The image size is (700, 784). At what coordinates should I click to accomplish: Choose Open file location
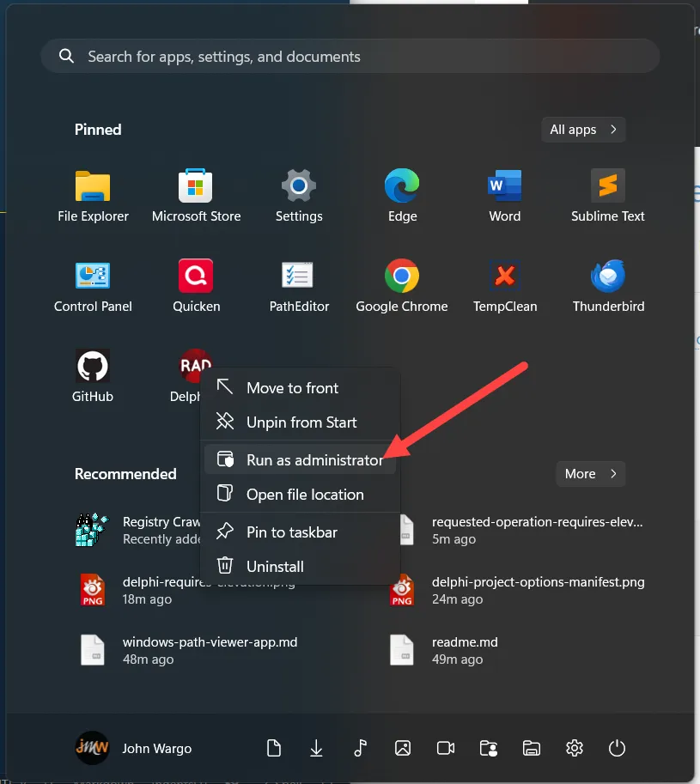300,495
